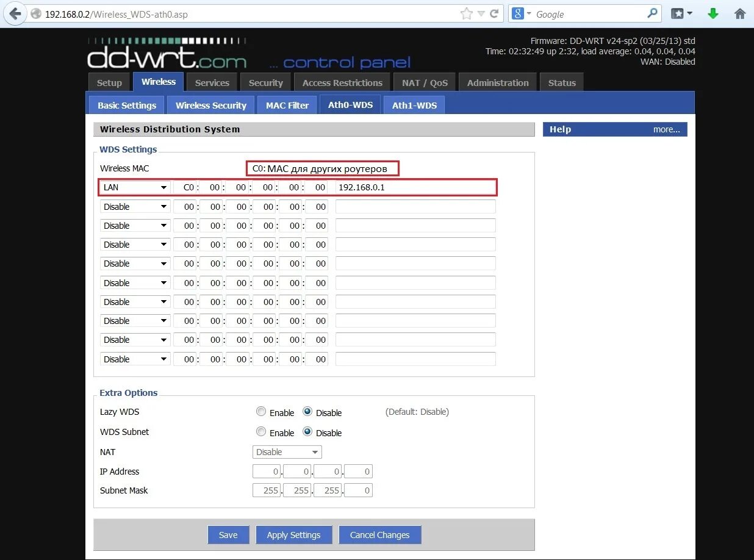Open the seventh WDS row Disable dropdown
Image resolution: width=754 pixels, height=560 pixels.
pos(135,302)
